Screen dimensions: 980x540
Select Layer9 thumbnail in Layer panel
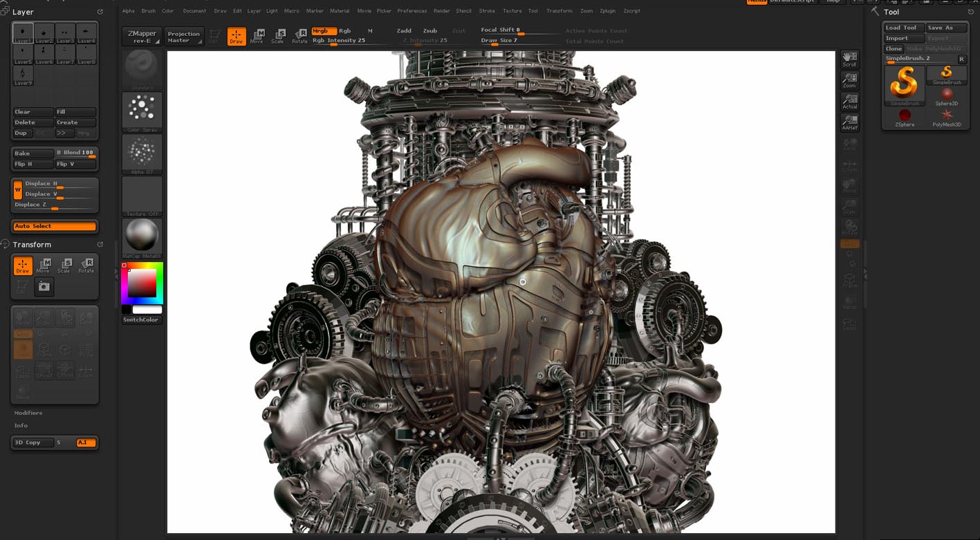pyautogui.click(x=23, y=75)
